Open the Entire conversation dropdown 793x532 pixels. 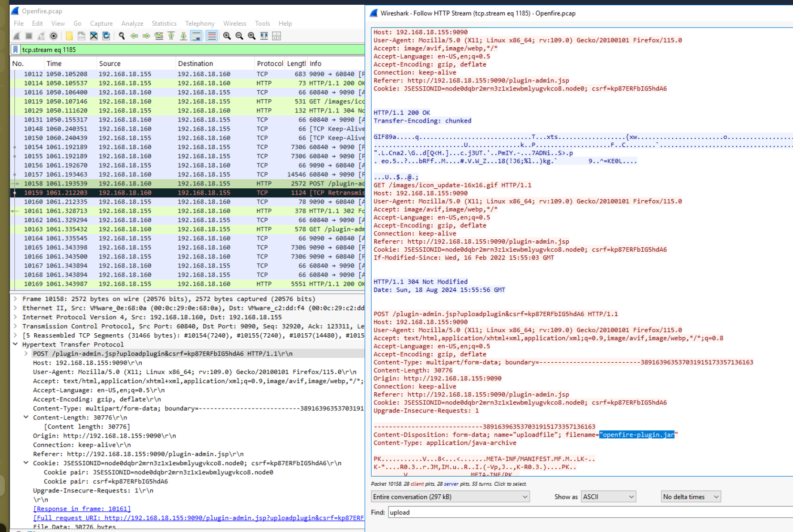click(450, 497)
